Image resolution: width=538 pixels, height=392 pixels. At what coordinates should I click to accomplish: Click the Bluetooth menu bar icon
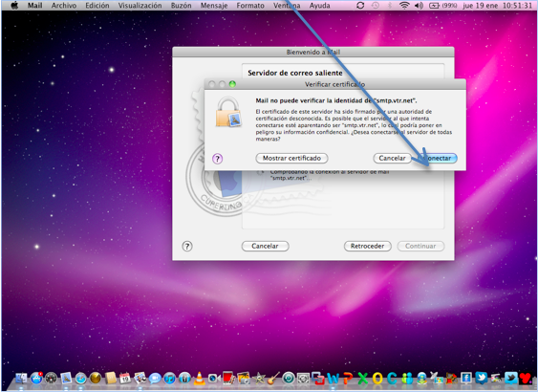click(x=390, y=6)
